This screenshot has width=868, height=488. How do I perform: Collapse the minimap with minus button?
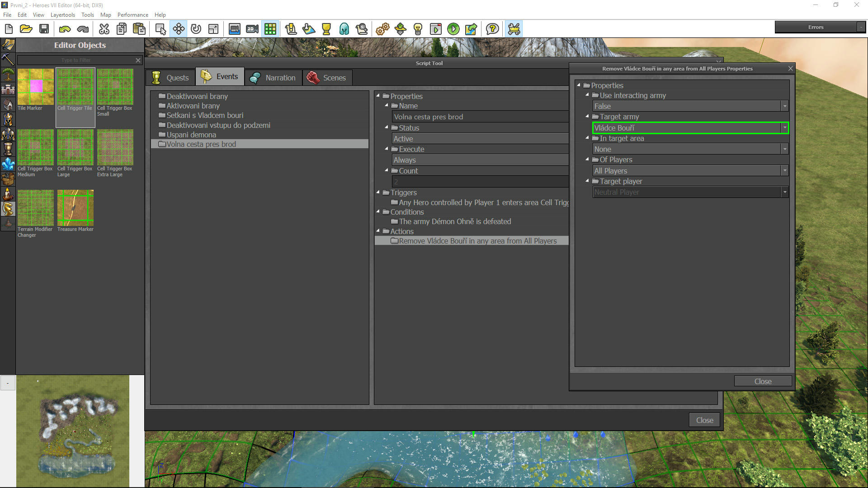[8, 383]
